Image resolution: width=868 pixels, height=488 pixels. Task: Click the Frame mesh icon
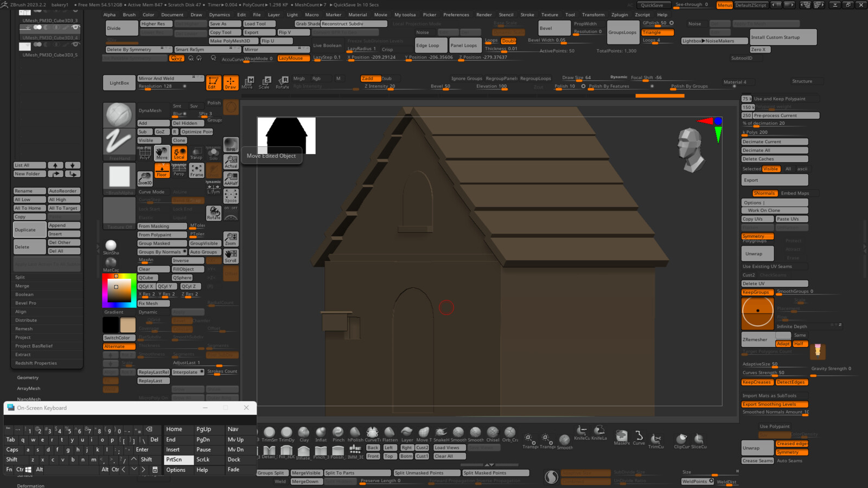pos(196,170)
